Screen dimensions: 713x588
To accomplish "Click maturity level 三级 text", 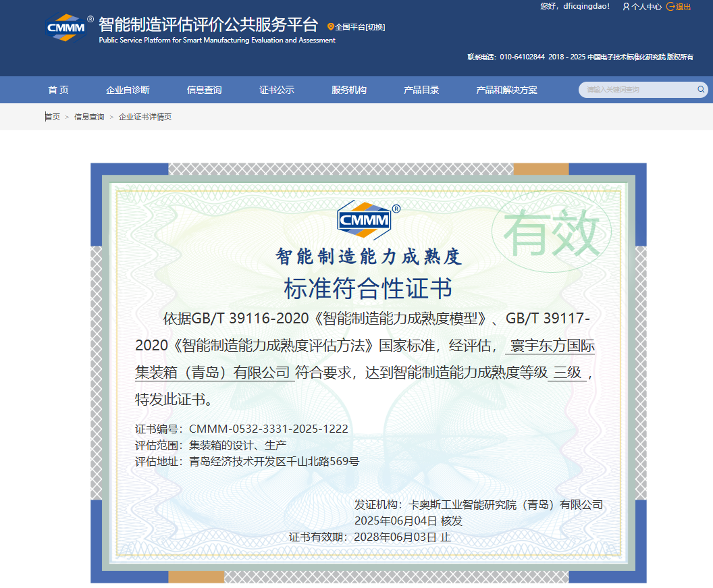I will point(567,373).
